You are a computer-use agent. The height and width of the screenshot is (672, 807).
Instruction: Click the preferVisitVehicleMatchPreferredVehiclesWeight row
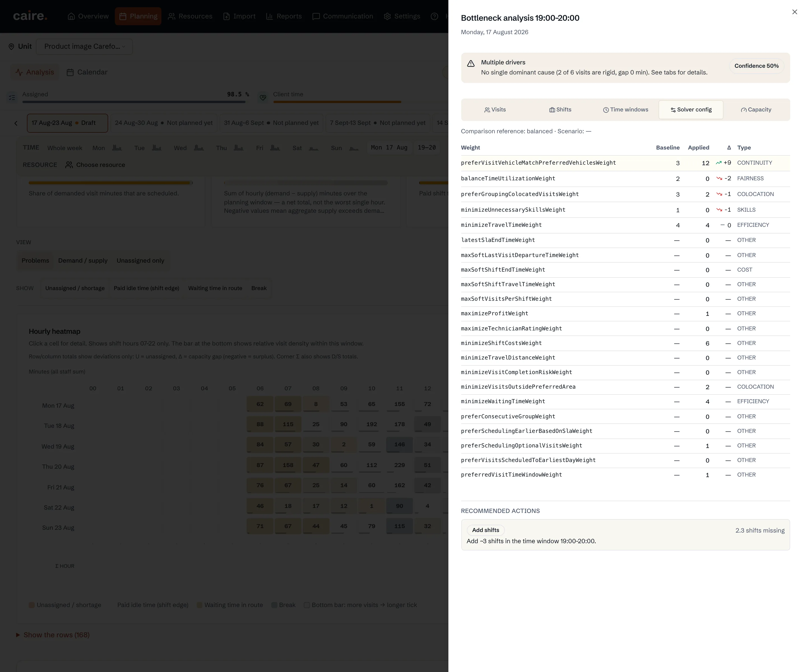click(625, 163)
